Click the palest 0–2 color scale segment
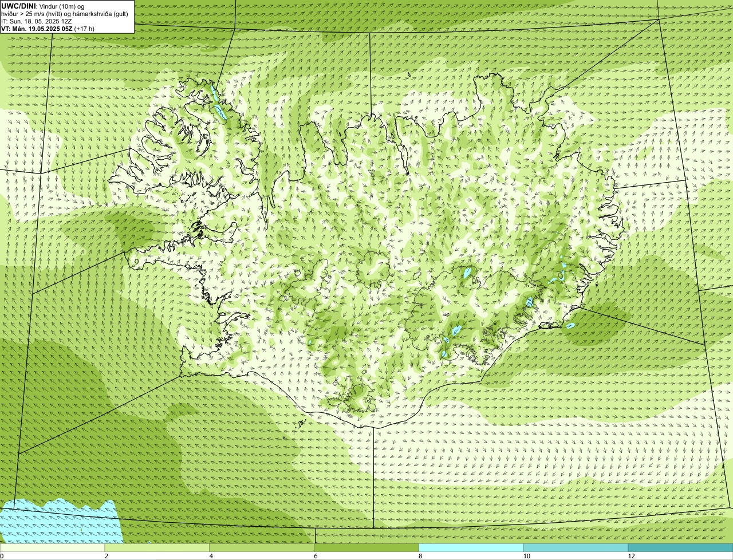 [53, 547]
